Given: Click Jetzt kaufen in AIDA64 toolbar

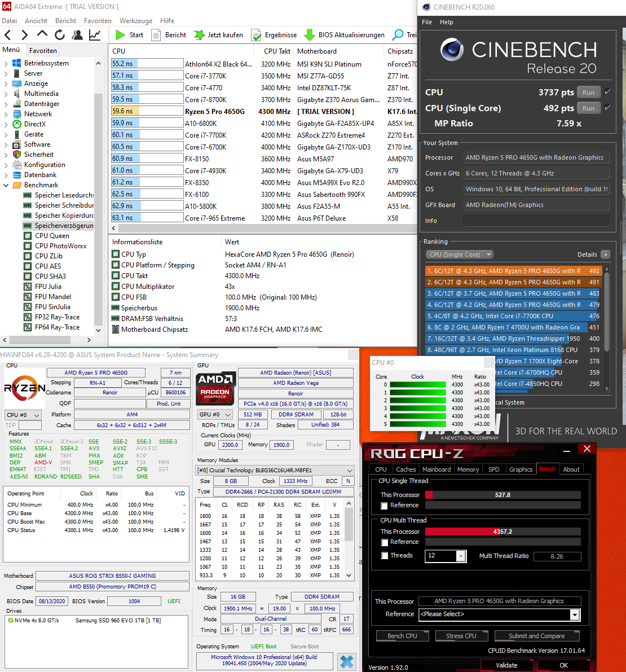Looking at the screenshot, I should (x=218, y=35).
